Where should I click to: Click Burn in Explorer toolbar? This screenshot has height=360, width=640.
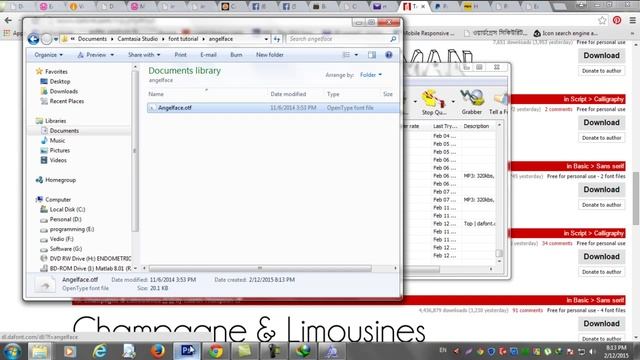click(x=236, y=55)
